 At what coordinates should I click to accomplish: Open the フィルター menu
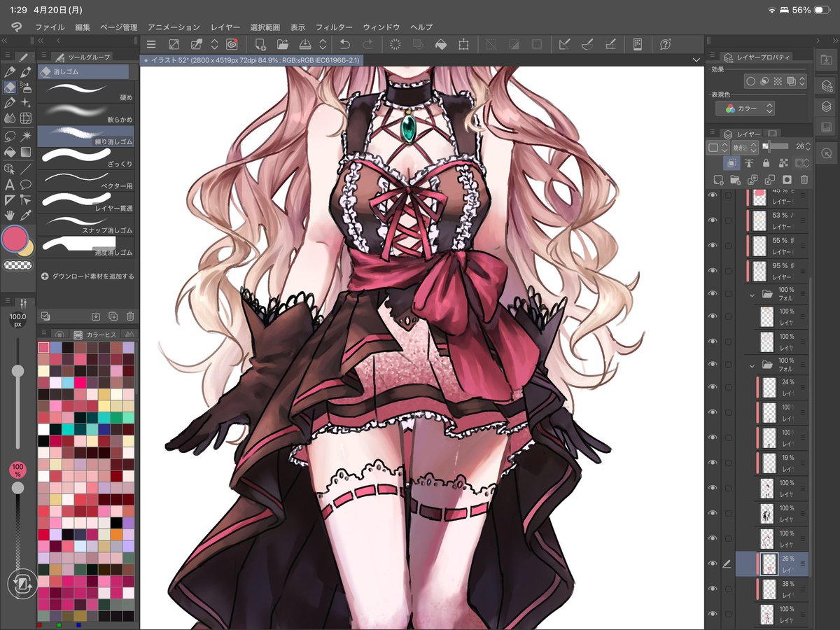point(334,27)
